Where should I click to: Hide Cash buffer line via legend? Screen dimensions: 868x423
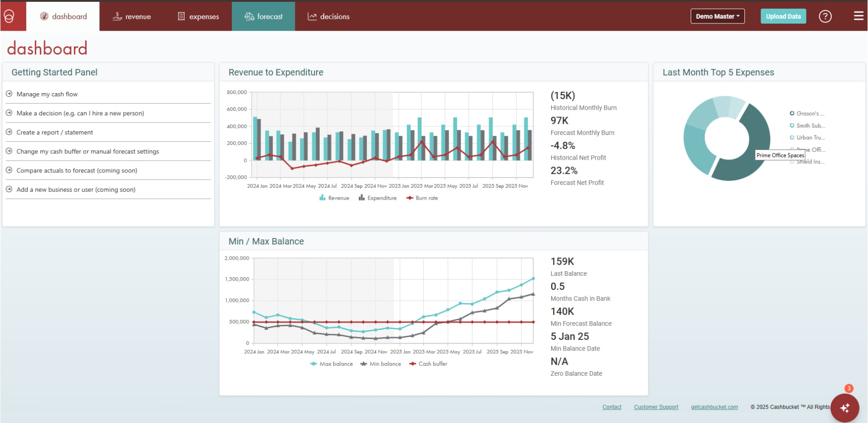tap(428, 364)
